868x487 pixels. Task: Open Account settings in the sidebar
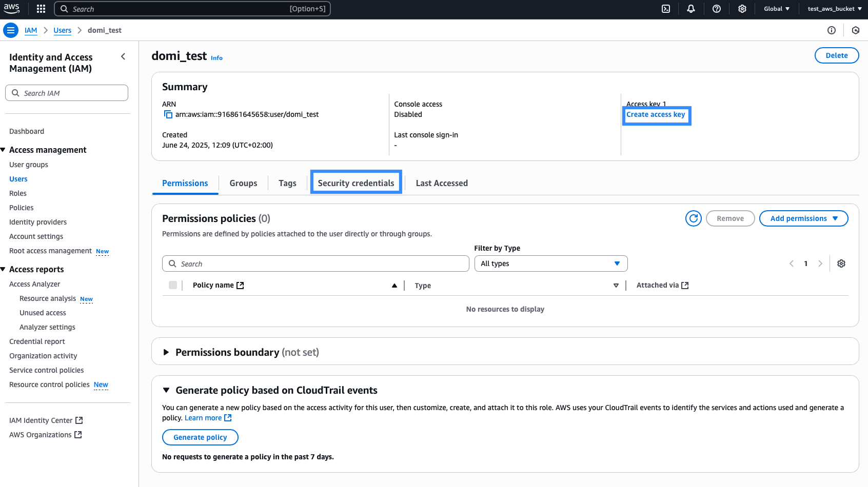(x=36, y=236)
